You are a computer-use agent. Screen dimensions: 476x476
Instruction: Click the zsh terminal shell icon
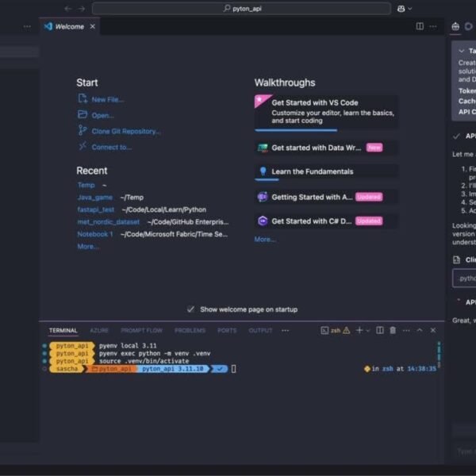(324, 330)
